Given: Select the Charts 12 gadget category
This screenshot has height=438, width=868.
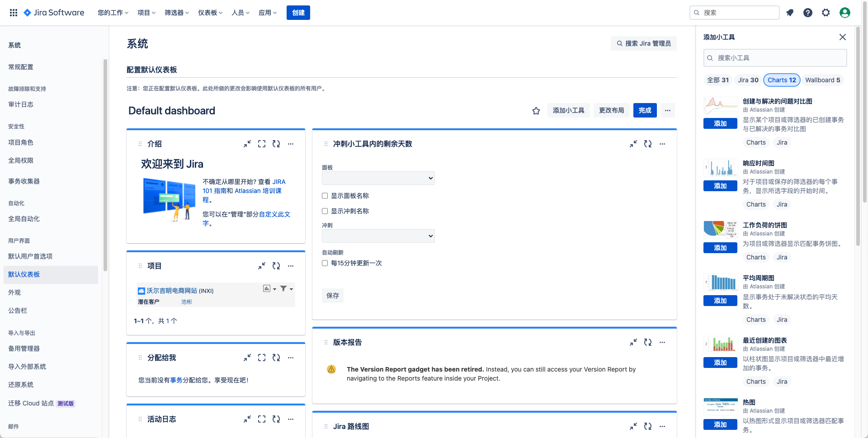Looking at the screenshot, I should click(x=782, y=80).
